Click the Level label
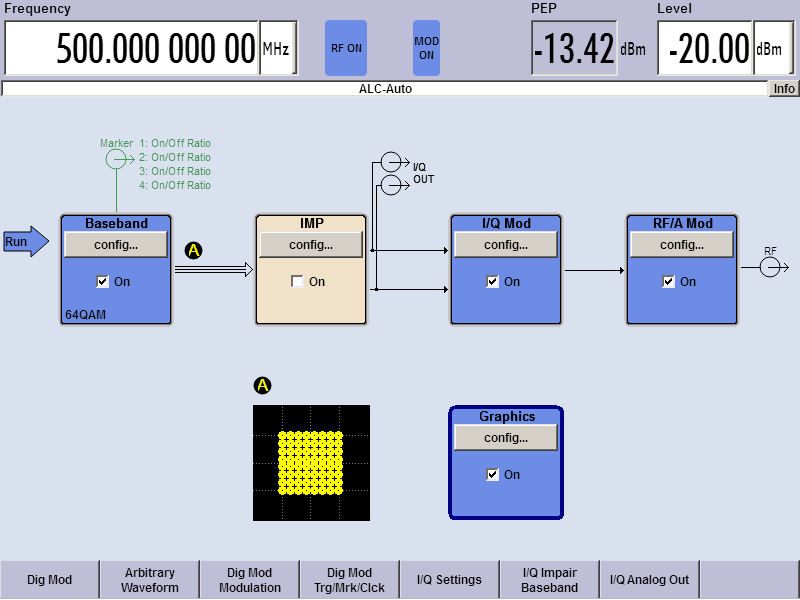Image resolution: width=800 pixels, height=600 pixels. click(x=674, y=9)
